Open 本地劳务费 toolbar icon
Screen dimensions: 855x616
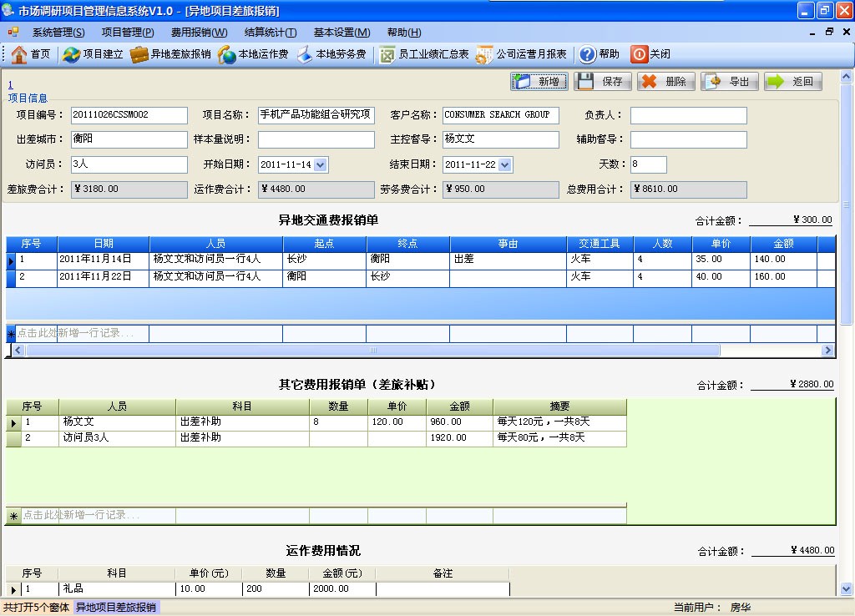coord(304,54)
